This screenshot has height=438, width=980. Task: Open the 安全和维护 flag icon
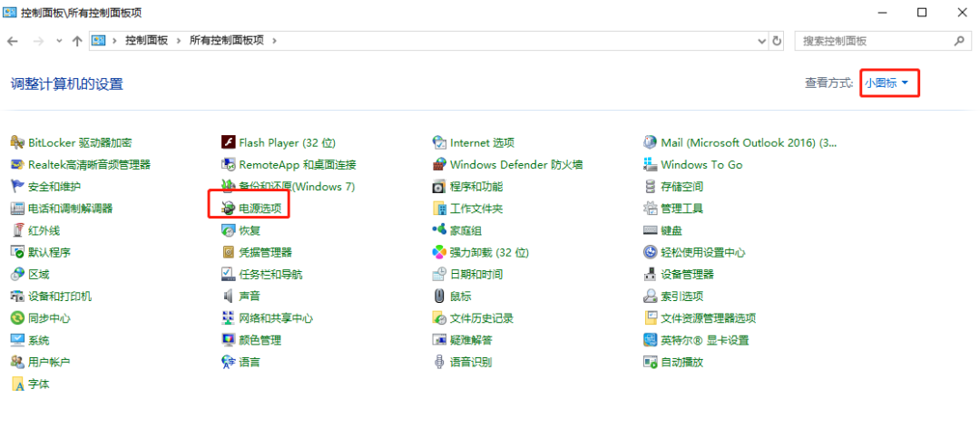pos(17,187)
